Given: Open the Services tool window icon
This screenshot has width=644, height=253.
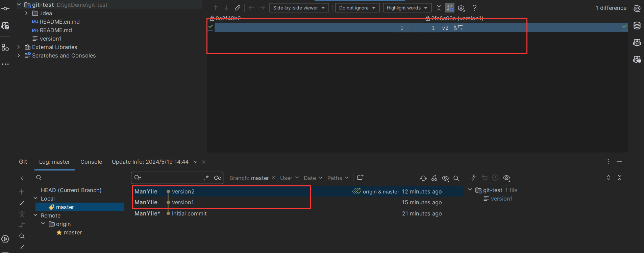Looking at the screenshot, I should [x=5, y=239].
